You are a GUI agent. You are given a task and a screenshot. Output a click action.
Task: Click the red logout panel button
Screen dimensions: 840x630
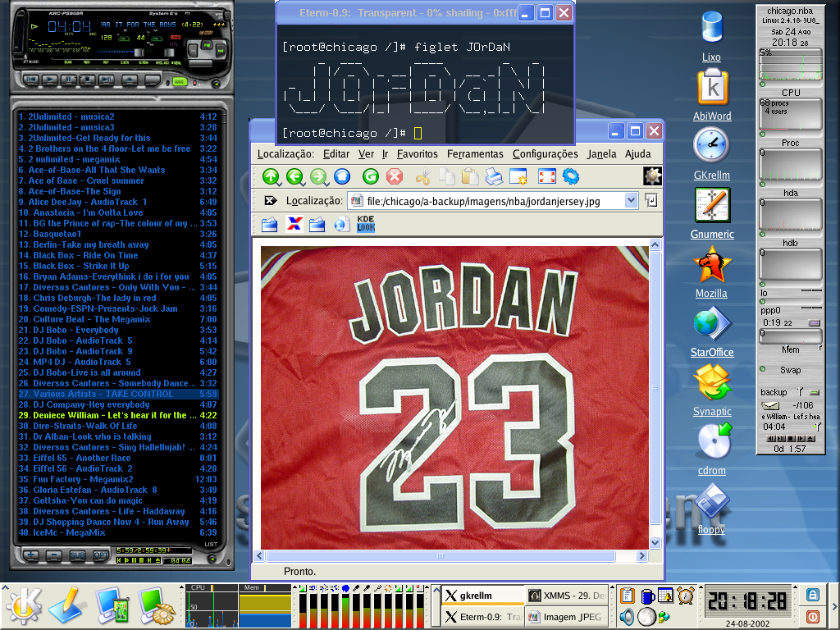(x=812, y=617)
